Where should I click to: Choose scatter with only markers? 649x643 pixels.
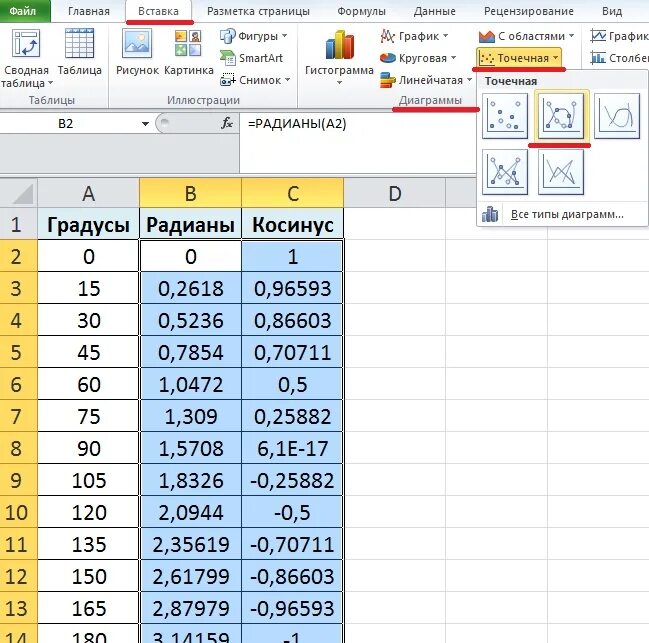click(x=505, y=115)
